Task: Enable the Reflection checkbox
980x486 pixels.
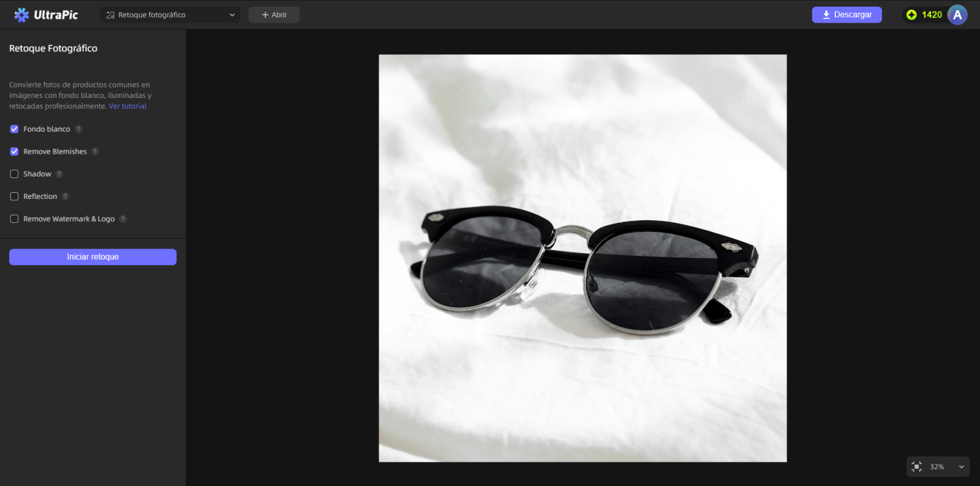Action: tap(14, 196)
